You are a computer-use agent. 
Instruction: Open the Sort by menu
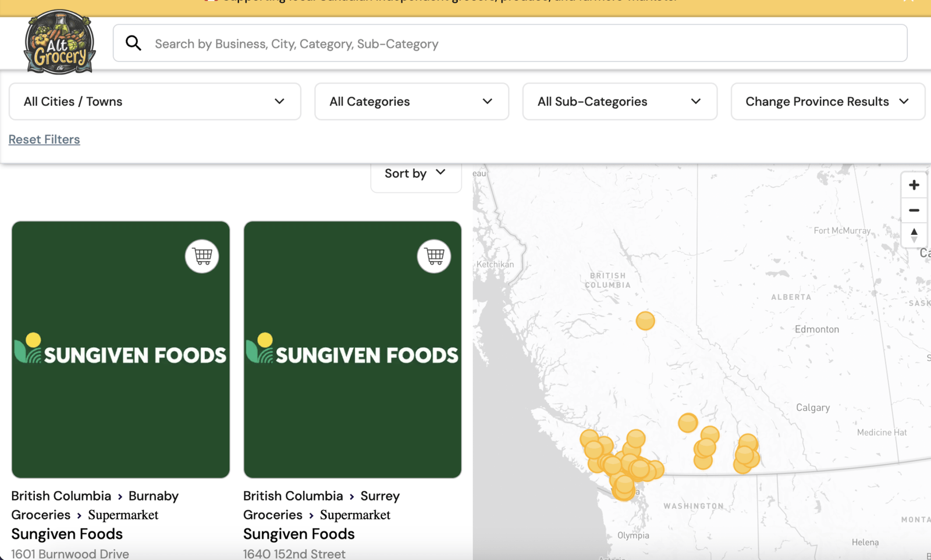coord(415,173)
